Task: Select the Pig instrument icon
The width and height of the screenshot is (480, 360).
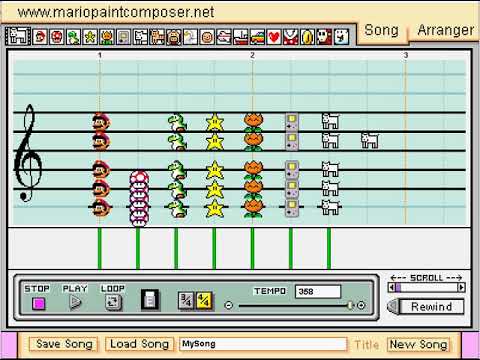Action: [174, 37]
